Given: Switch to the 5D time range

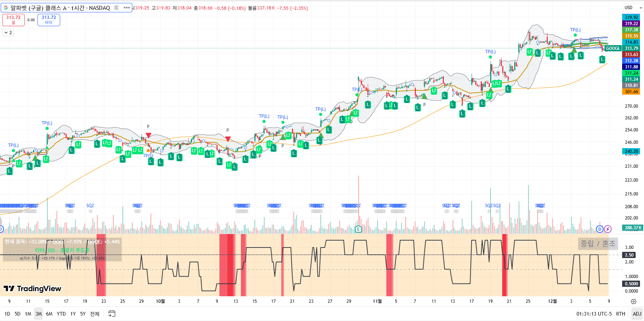Looking at the screenshot, I should click(x=17, y=314).
